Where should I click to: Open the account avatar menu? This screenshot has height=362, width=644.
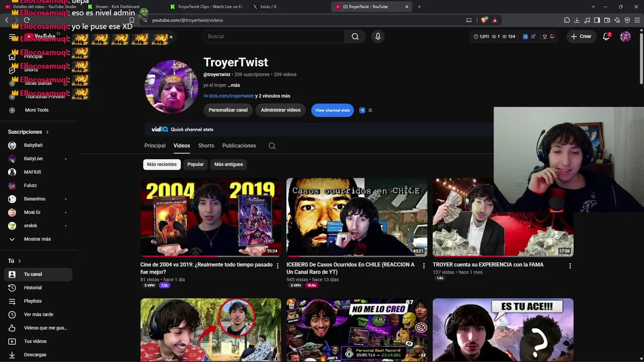(625, 36)
